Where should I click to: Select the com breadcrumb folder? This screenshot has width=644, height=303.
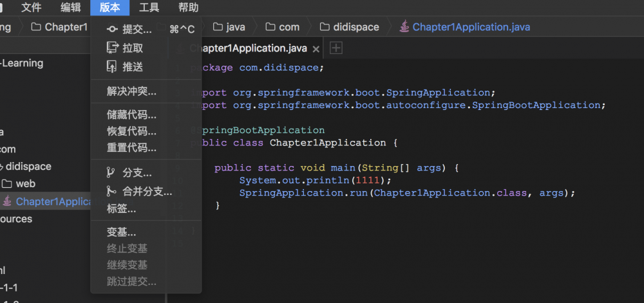pos(289,27)
